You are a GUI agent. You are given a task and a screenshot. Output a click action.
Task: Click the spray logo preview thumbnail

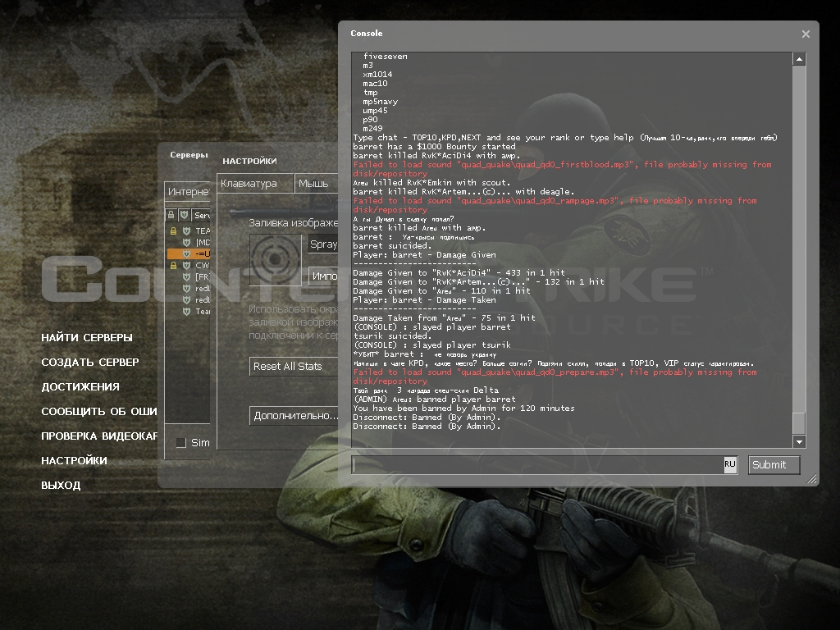tap(276, 259)
